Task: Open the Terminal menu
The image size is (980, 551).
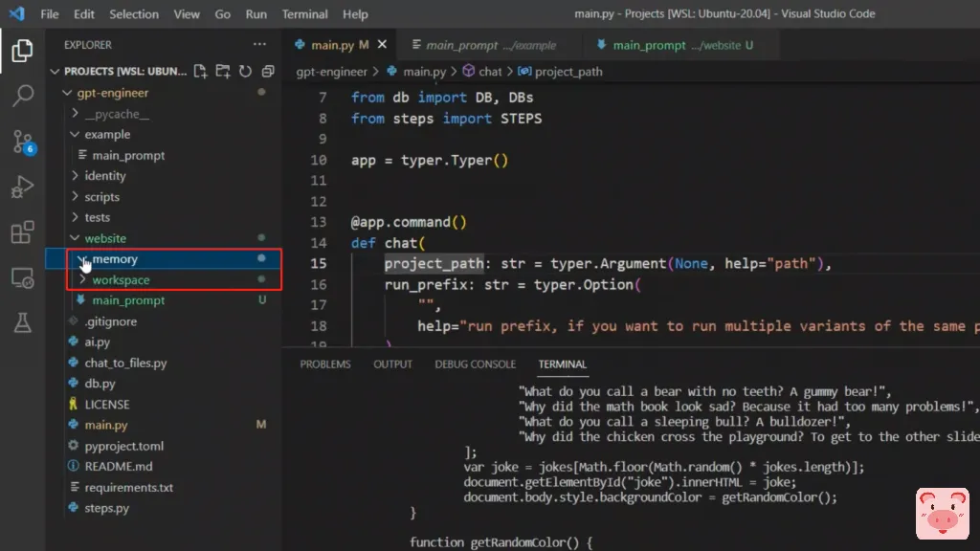Action: [x=304, y=13]
